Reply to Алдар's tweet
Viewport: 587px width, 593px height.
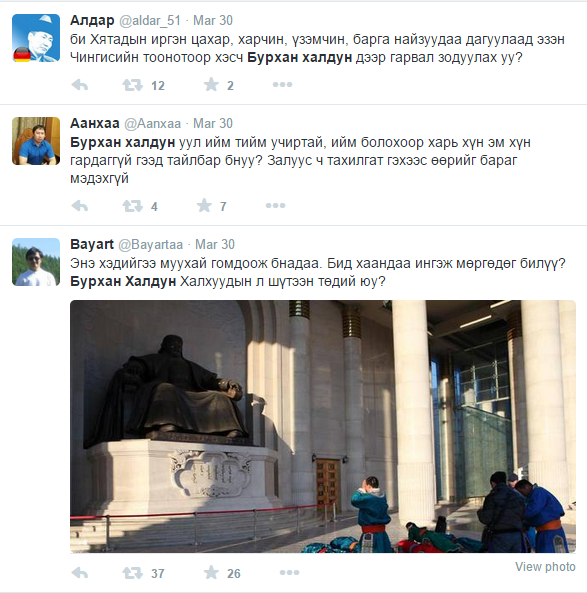coord(79,85)
